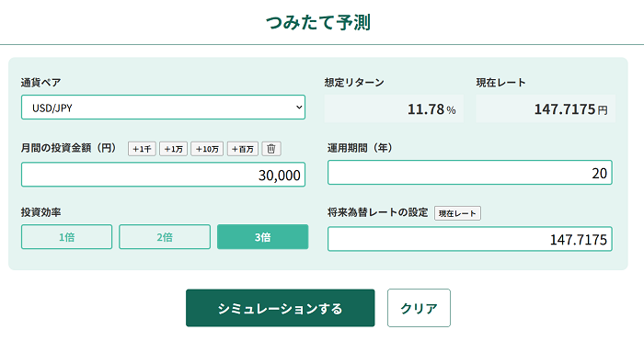Add 1万 yen to the monthly investment
The height and width of the screenshot is (341, 644).
(x=173, y=149)
